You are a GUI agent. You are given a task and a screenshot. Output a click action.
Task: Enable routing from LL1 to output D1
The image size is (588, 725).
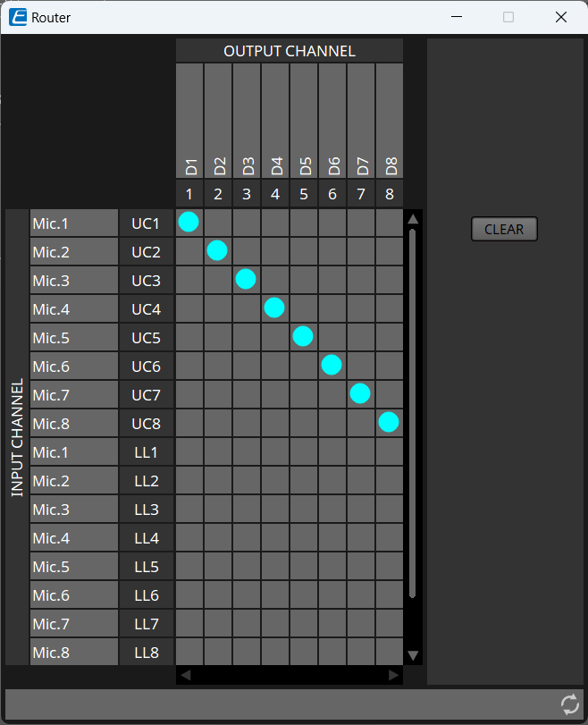pos(189,451)
